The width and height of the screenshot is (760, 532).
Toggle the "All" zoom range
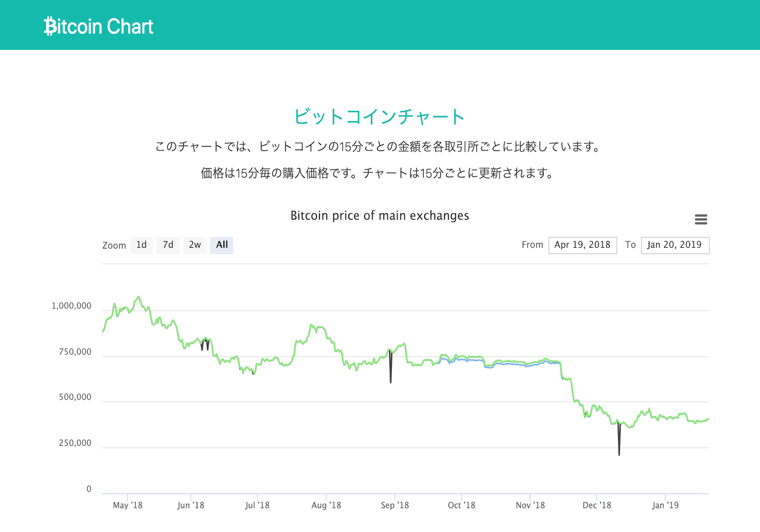click(222, 245)
